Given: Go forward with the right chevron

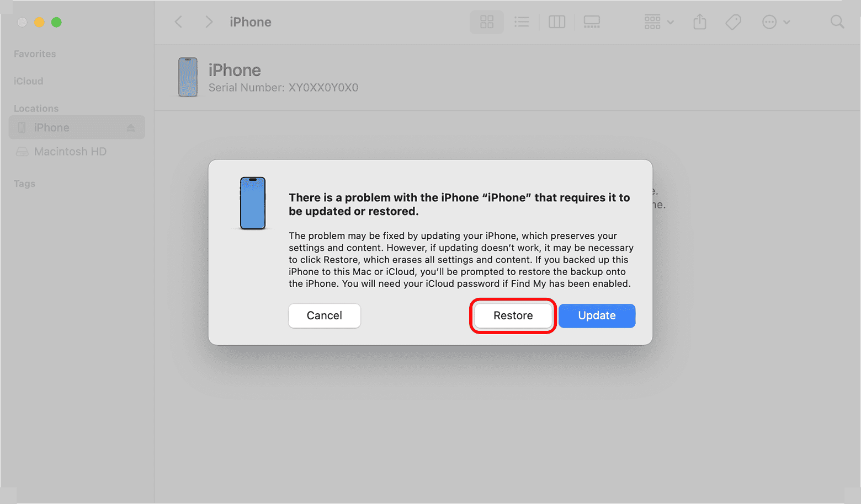Looking at the screenshot, I should (x=209, y=22).
